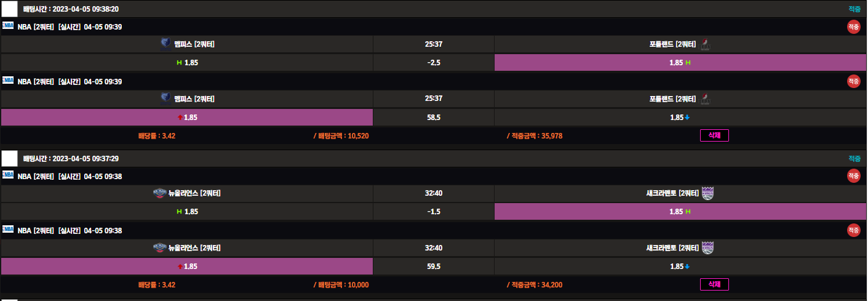Click the blue down arrow beside Sacramento 1.85 under 59.5

tap(687, 267)
